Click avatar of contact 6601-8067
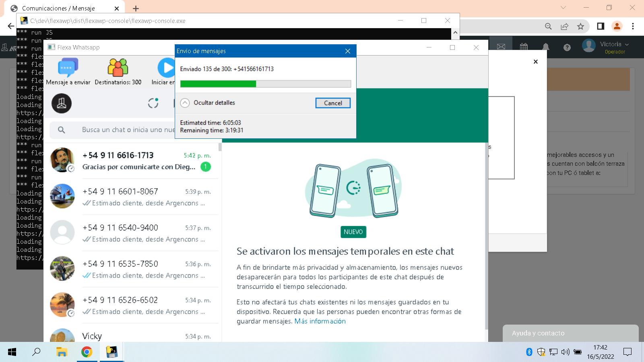 (x=62, y=196)
